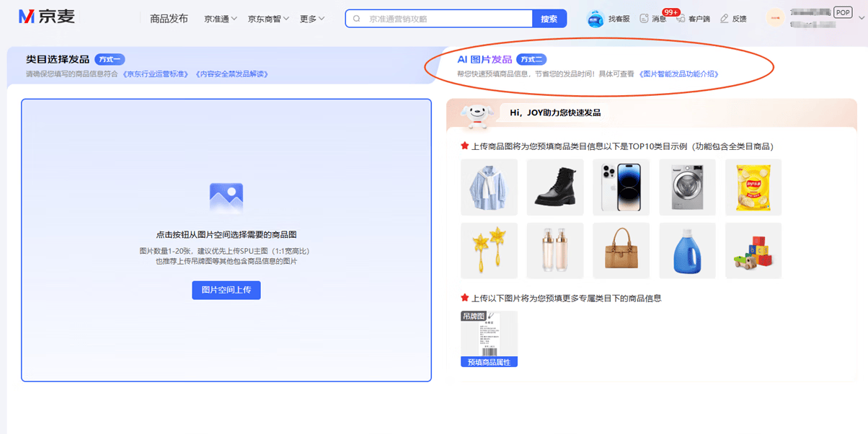Select the 吊牌图 tag image thumbnail

(489, 339)
